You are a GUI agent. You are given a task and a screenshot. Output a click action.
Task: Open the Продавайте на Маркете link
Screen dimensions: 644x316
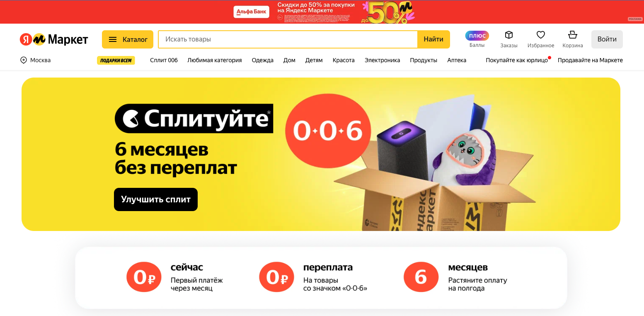pos(590,60)
